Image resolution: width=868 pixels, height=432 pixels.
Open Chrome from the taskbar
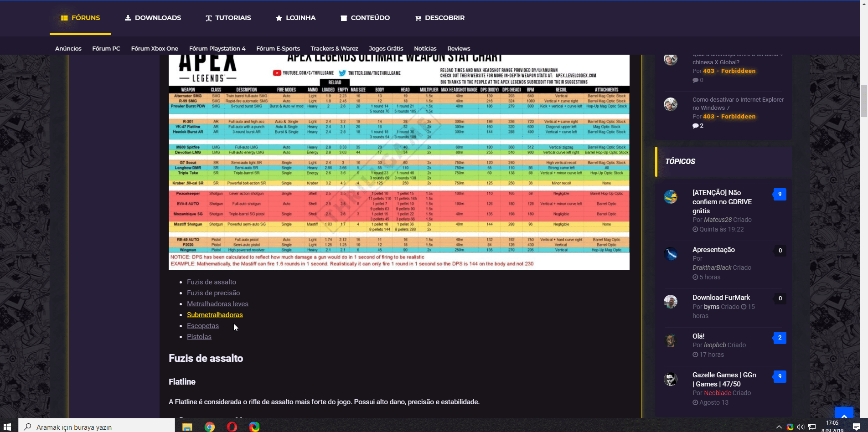pos(210,427)
